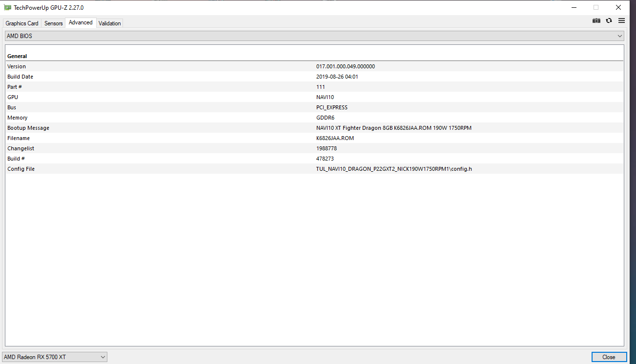
Task: Click the GPU row label
Action: [x=13, y=97]
